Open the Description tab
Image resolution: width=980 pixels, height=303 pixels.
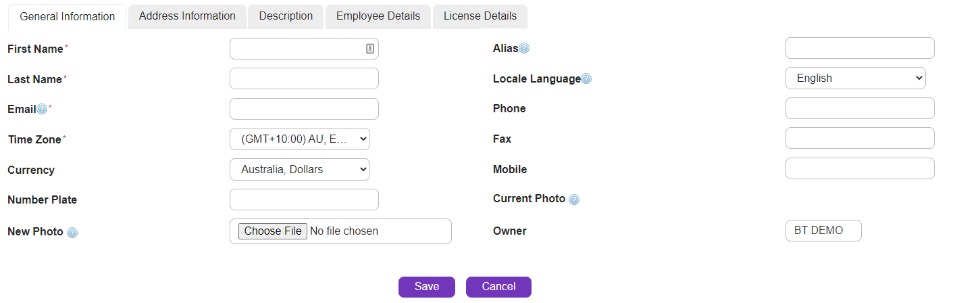point(286,16)
